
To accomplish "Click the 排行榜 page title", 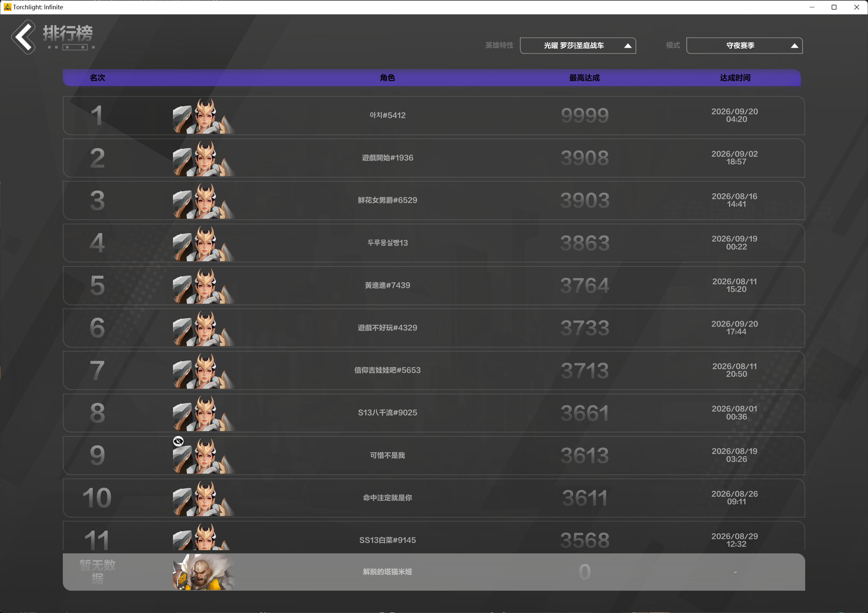I will tap(68, 33).
